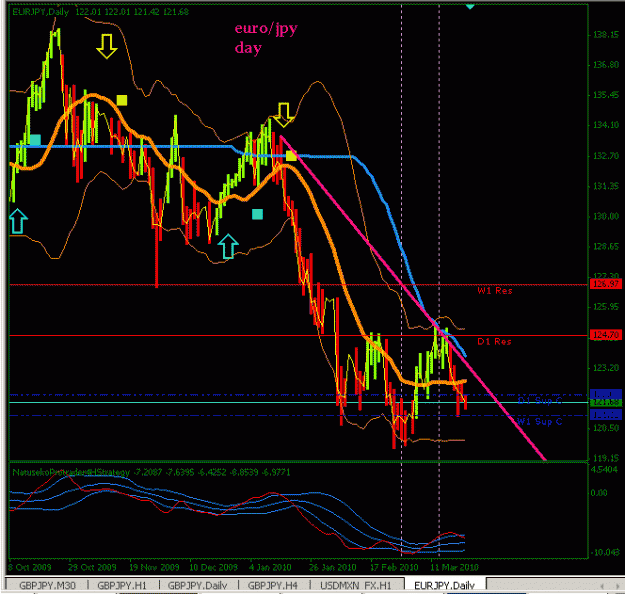Go to the GBPJPY,H4 chart tab
This screenshot has width=625, height=594.
point(273,585)
